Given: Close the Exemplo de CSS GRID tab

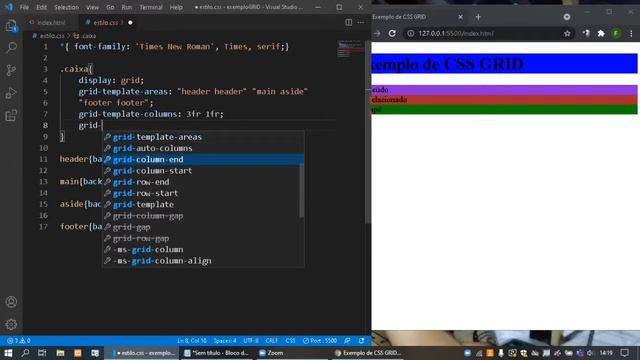Looking at the screenshot, I should click(460, 17).
